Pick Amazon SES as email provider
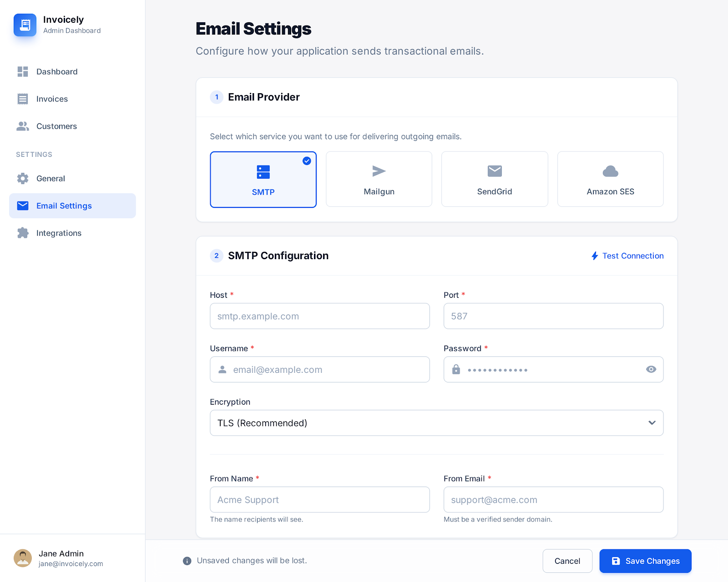 [x=610, y=179]
